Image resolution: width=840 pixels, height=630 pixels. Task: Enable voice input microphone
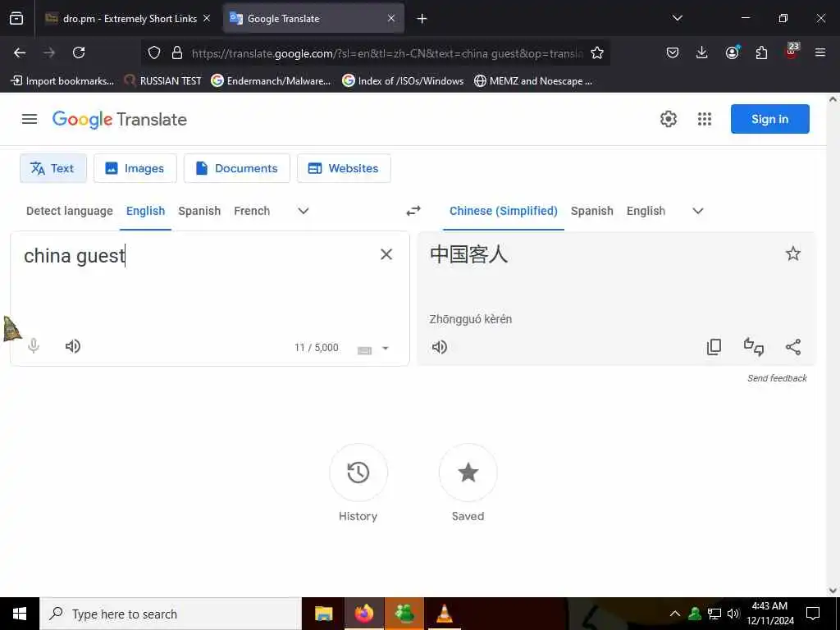point(33,346)
